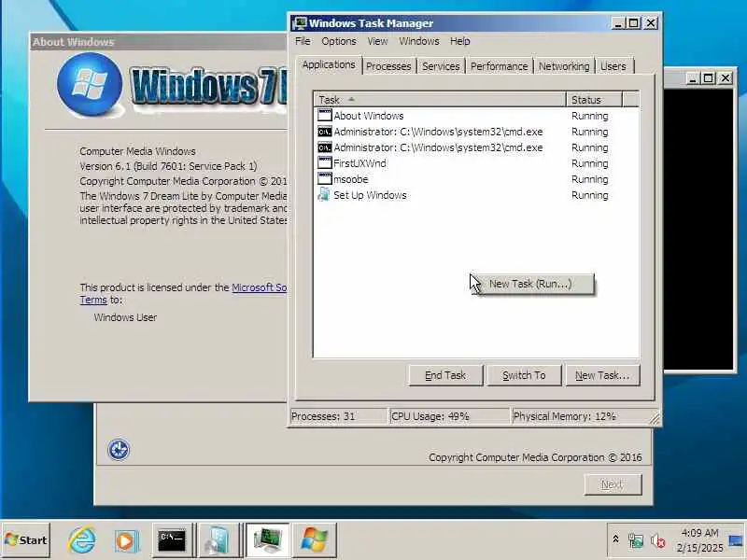747x560 pixels.
Task: Click the Windows User licensee text
Action: coord(125,317)
